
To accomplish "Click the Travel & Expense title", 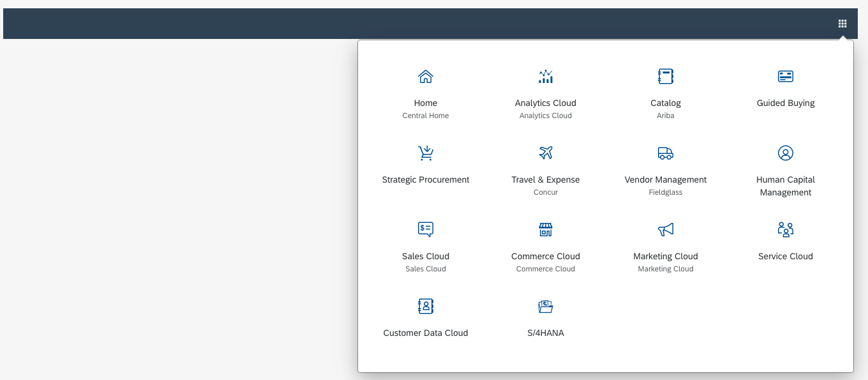I will [x=546, y=179].
